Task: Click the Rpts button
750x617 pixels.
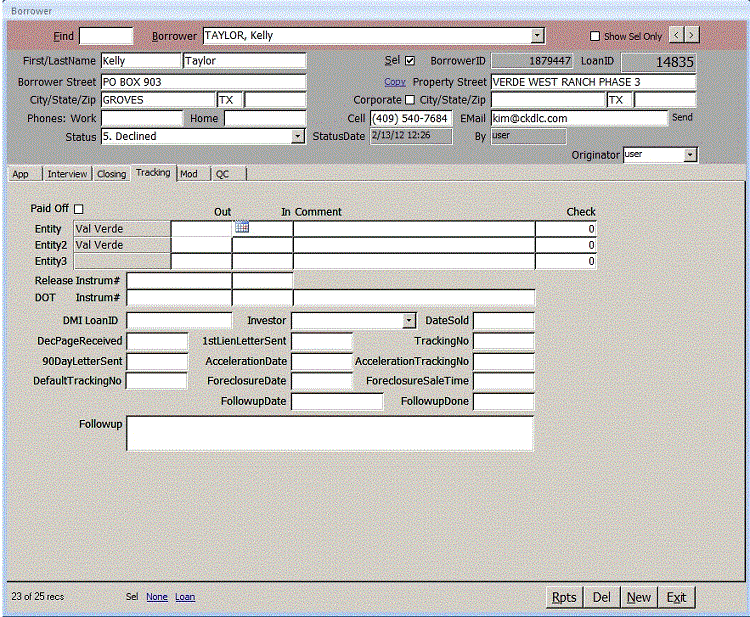Action: (x=564, y=597)
